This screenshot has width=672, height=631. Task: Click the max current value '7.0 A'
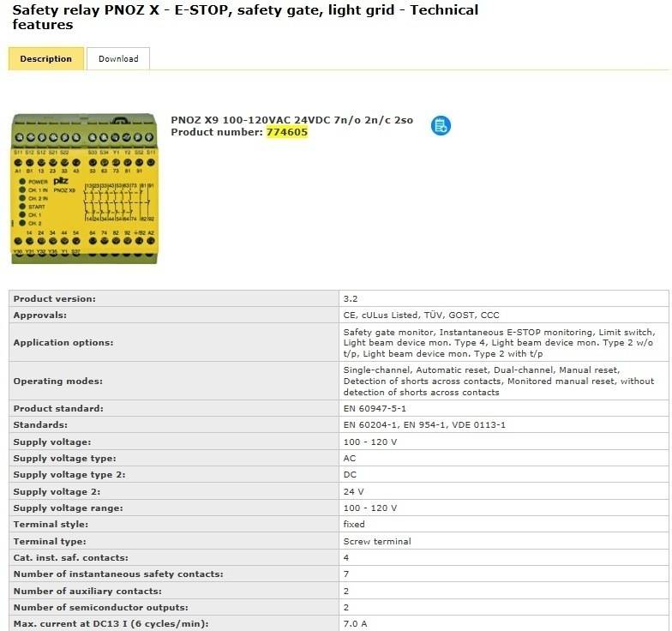click(355, 624)
